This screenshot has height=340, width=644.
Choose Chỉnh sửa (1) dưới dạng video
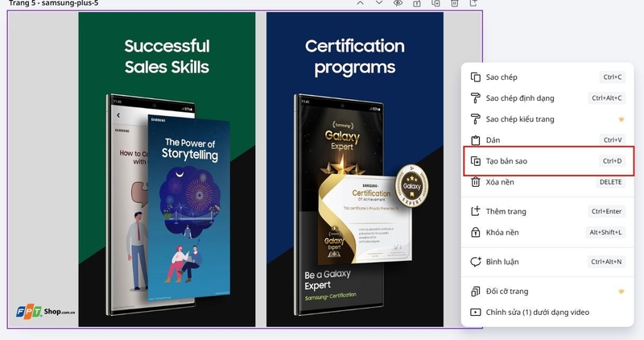click(547, 312)
